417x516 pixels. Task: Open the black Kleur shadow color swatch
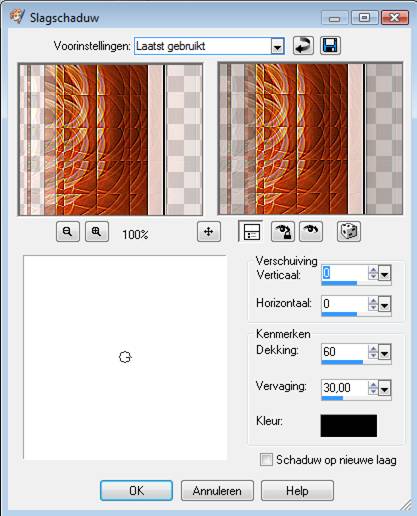tap(349, 426)
